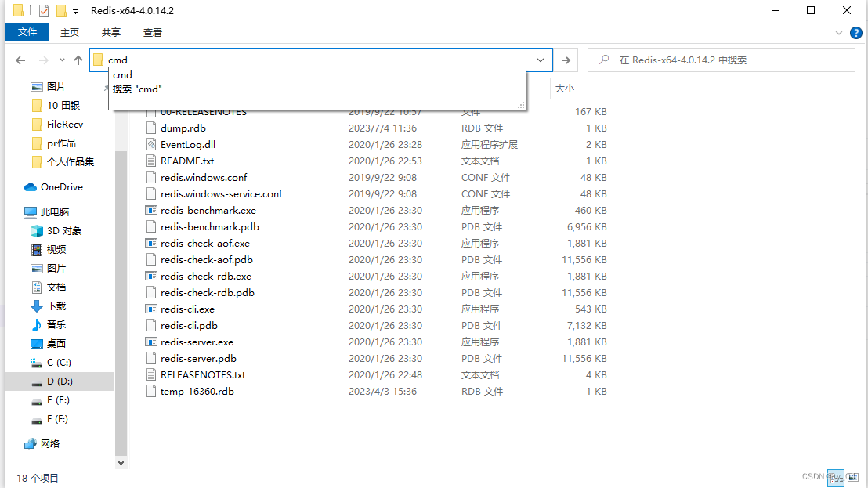
Task: Open the quick access toolbar customize dropdown
Action: tap(75, 11)
